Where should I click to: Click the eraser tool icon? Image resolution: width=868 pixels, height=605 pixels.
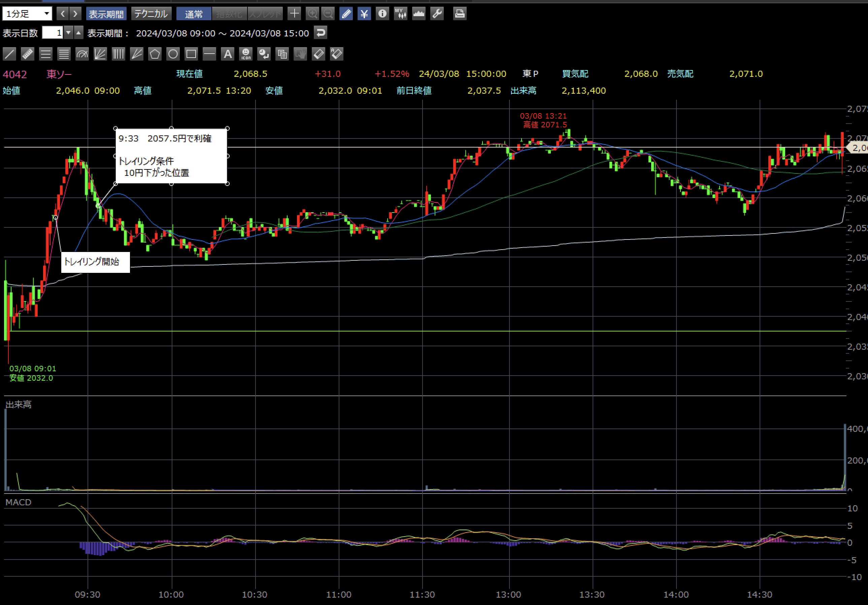pos(318,54)
